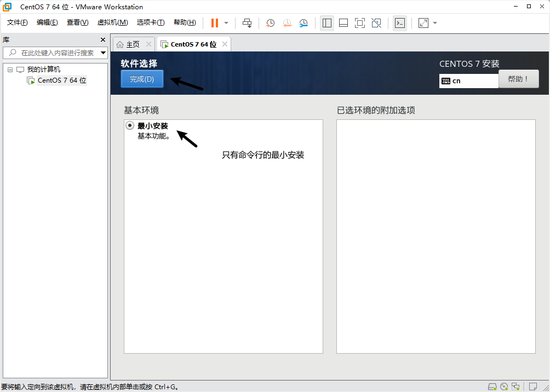The height and width of the screenshot is (392, 550).
Task: Open the library search filter dropdown
Action: (103, 53)
